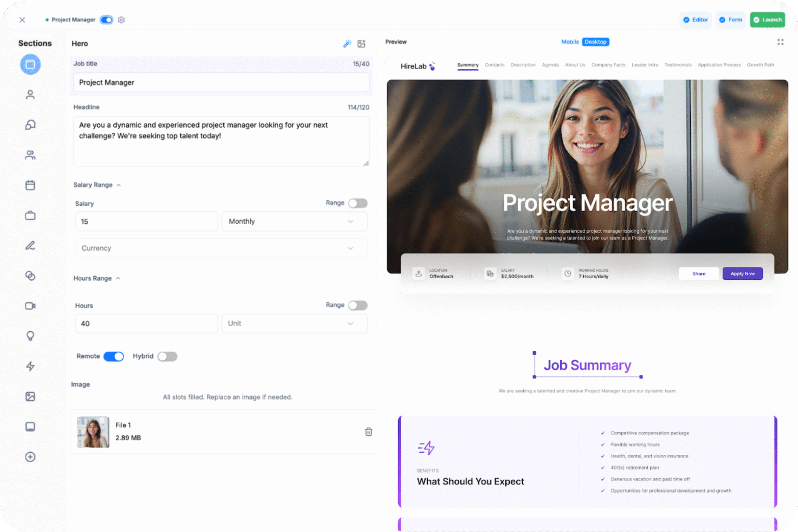
Task: Go to Testimonials in preview nav
Action: coord(678,65)
